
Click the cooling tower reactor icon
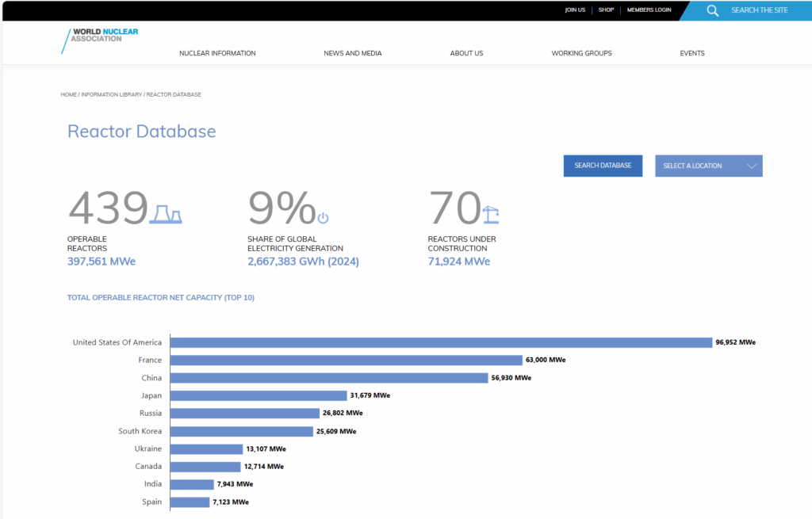(166, 214)
